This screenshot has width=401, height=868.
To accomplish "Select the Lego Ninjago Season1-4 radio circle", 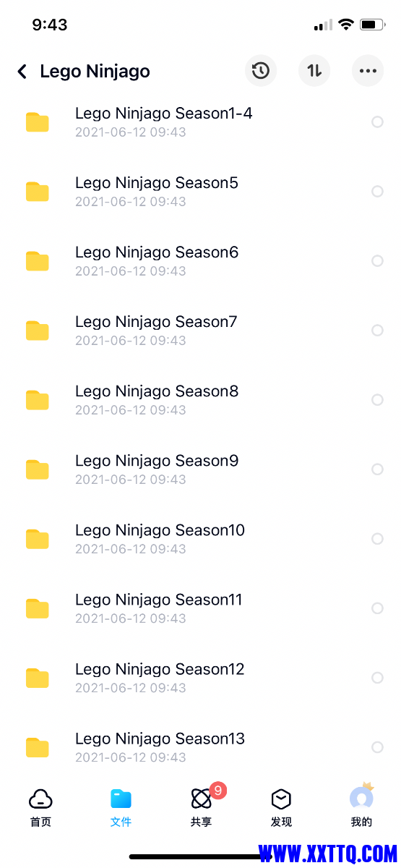I will [x=377, y=122].
